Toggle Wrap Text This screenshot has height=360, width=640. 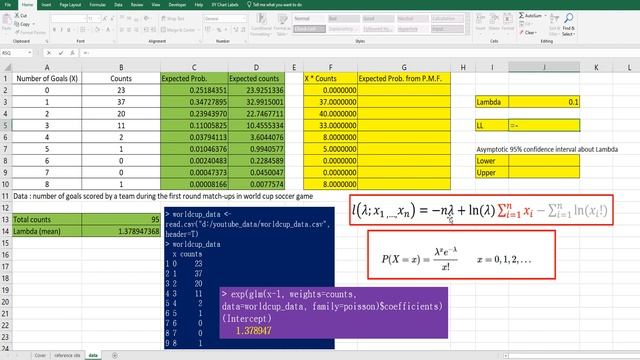[173, 18]
